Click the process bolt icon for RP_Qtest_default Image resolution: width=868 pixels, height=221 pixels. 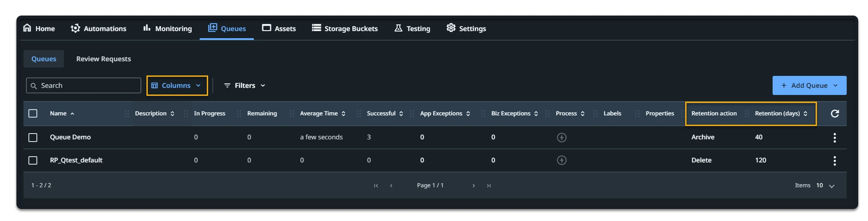coord(562,160)
